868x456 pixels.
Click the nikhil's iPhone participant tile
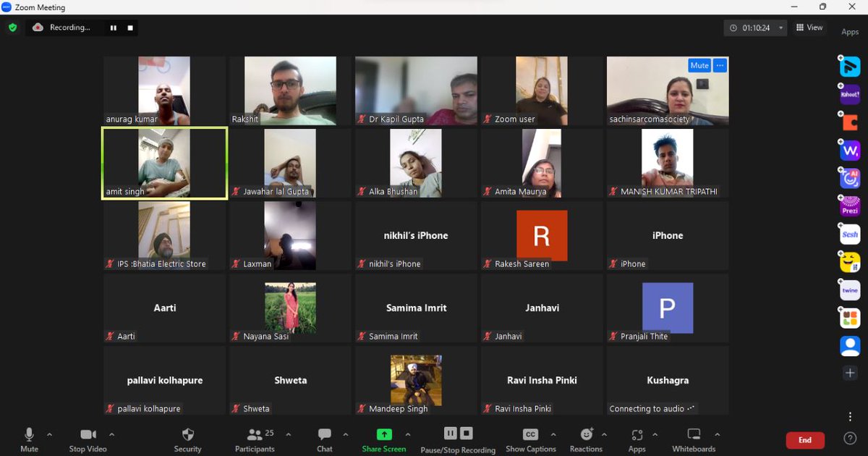tap(416, 235)
